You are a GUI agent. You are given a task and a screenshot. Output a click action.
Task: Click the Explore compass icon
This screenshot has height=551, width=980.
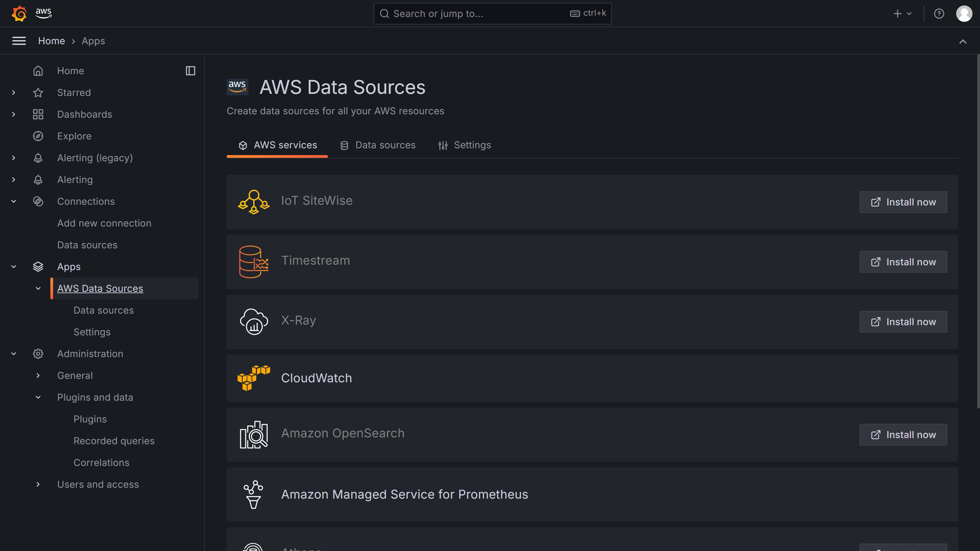[38, 136]
